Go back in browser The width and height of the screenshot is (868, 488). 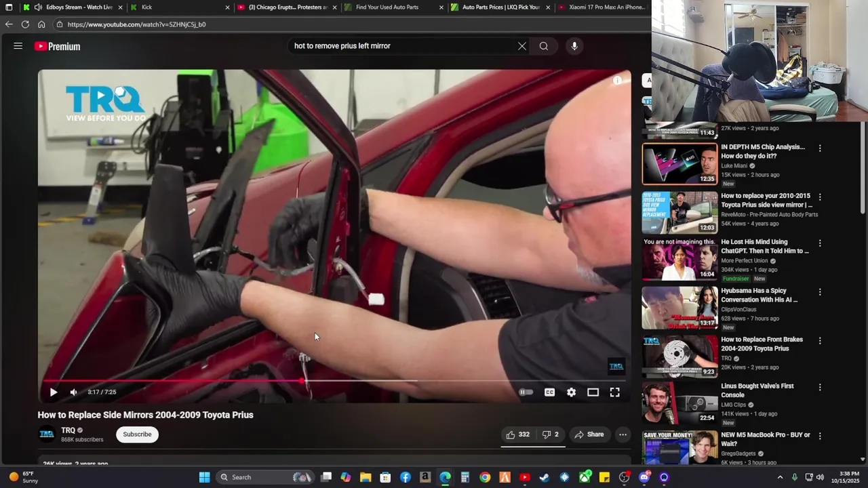(x=9, y=24)
